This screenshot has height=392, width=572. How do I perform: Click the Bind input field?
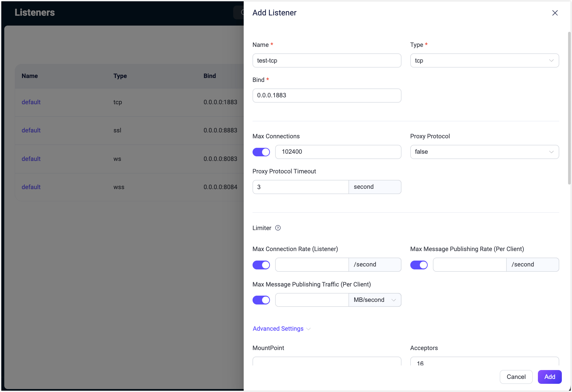pyautogui.click(x=327, y=95)
